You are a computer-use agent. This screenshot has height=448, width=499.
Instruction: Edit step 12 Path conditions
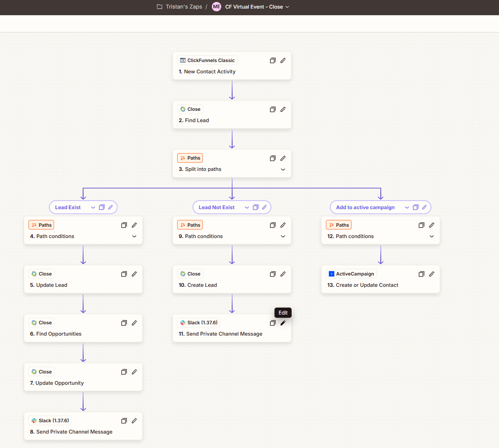tap(432, 225)
